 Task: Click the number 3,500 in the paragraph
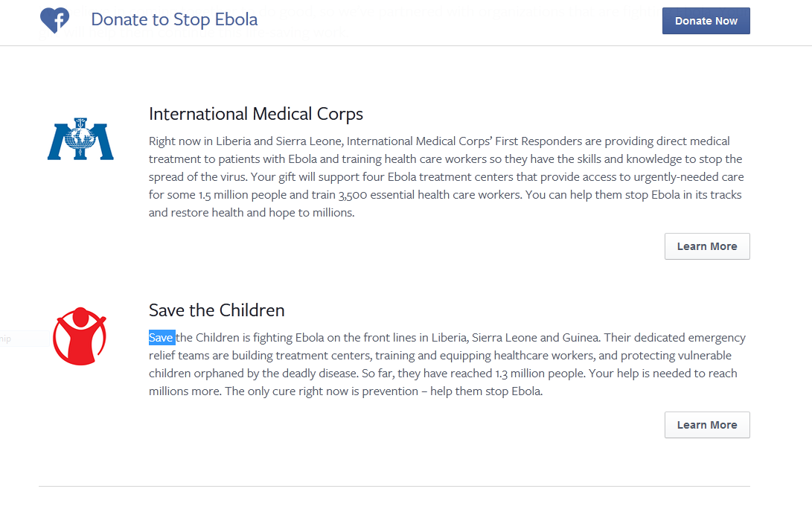[x=353, y=195]
